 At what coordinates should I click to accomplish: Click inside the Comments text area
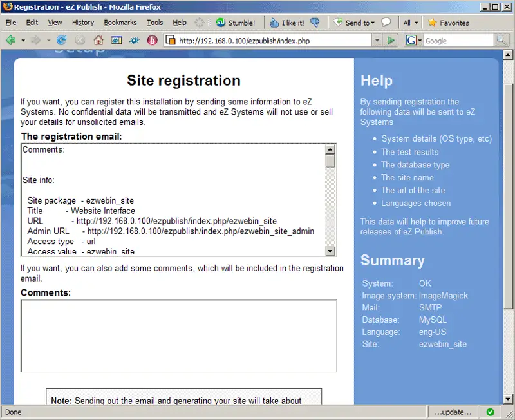click(x=178, y=335)
